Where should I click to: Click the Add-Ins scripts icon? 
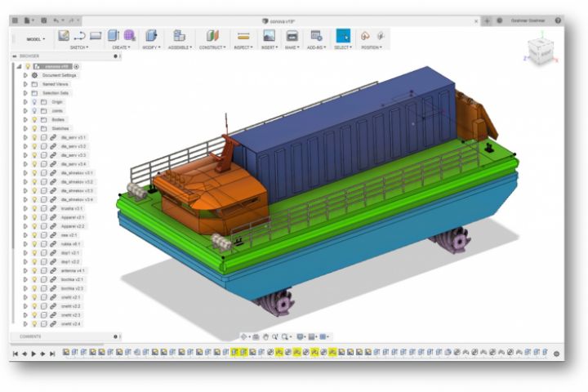[316, 36]
